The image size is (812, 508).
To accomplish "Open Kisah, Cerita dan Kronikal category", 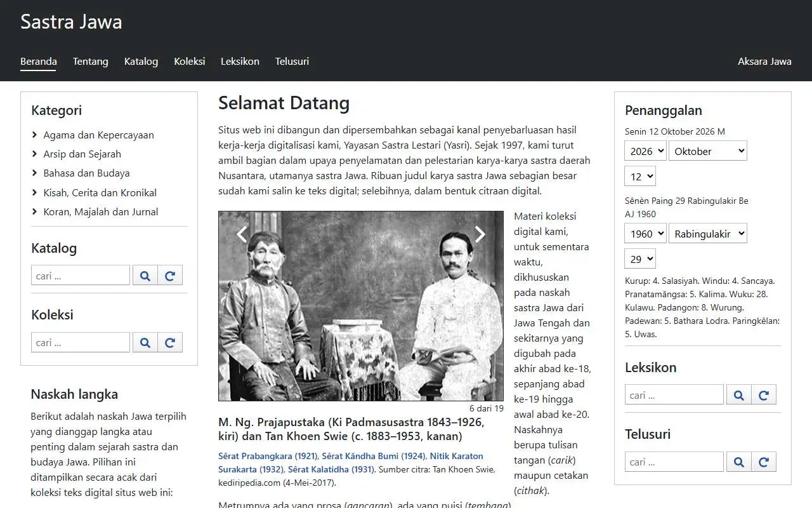I will point(100,192).
